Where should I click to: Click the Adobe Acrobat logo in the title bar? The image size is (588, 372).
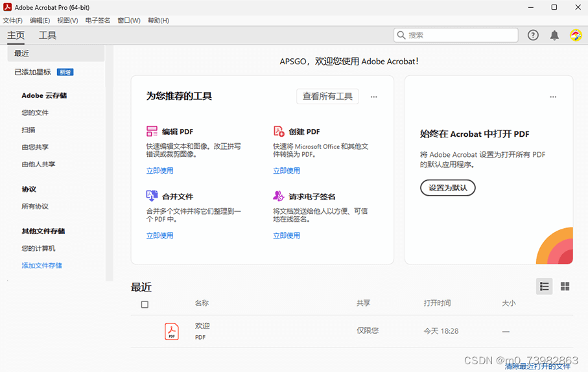point(8,7)
